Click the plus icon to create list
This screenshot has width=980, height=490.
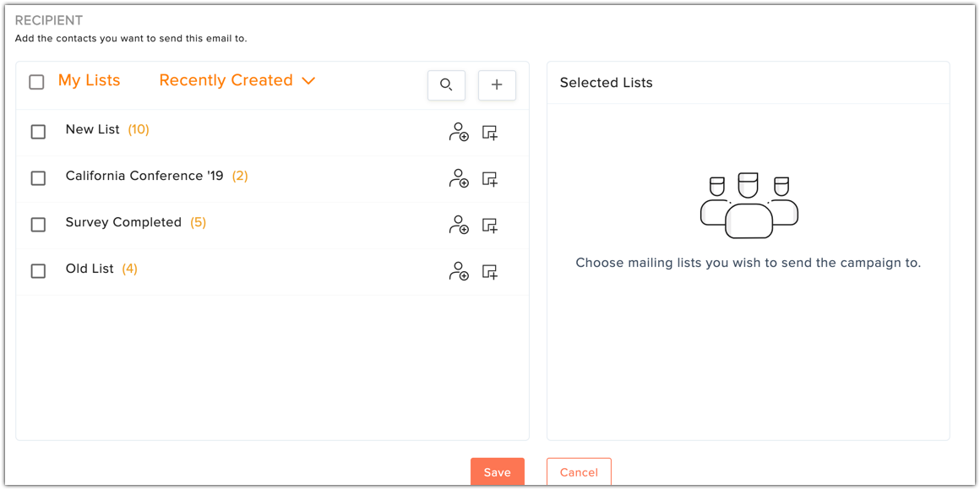click(x=497, y=85)
